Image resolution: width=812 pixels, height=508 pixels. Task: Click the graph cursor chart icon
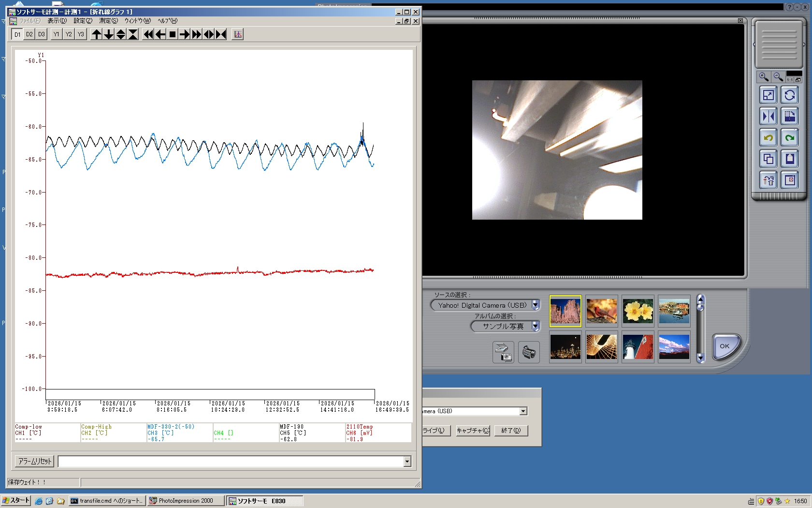coord(237,34)
